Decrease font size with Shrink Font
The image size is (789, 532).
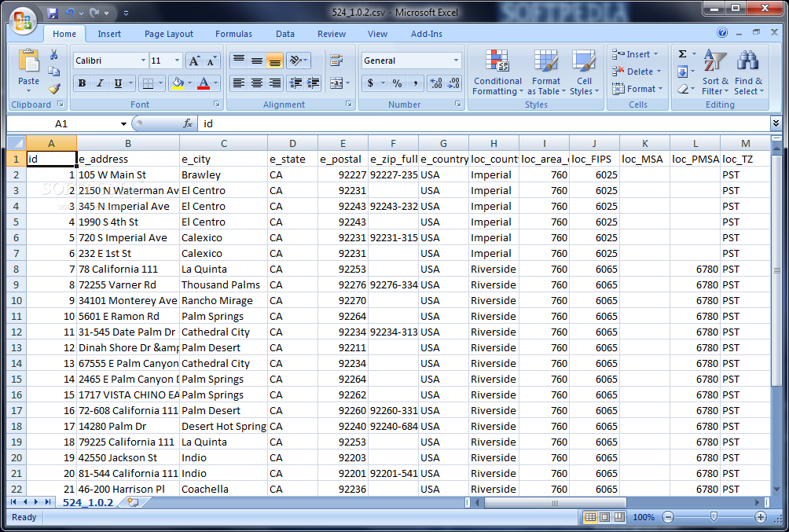click(211, 61)
